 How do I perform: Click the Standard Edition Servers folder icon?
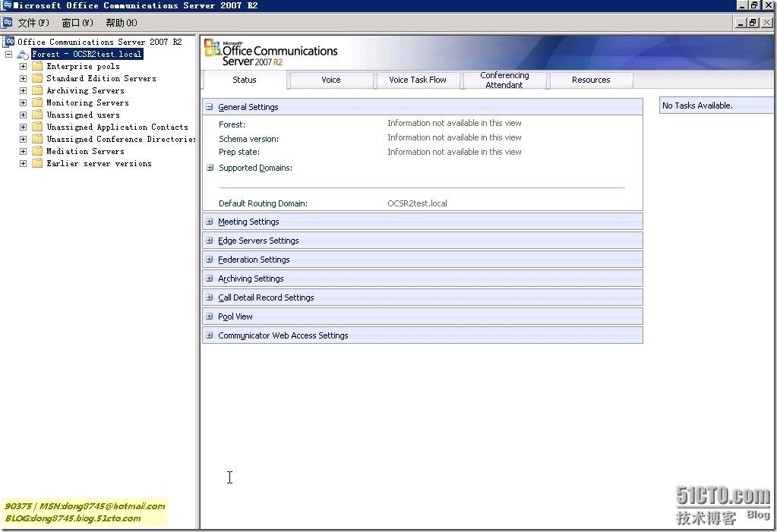coord(37,78)
